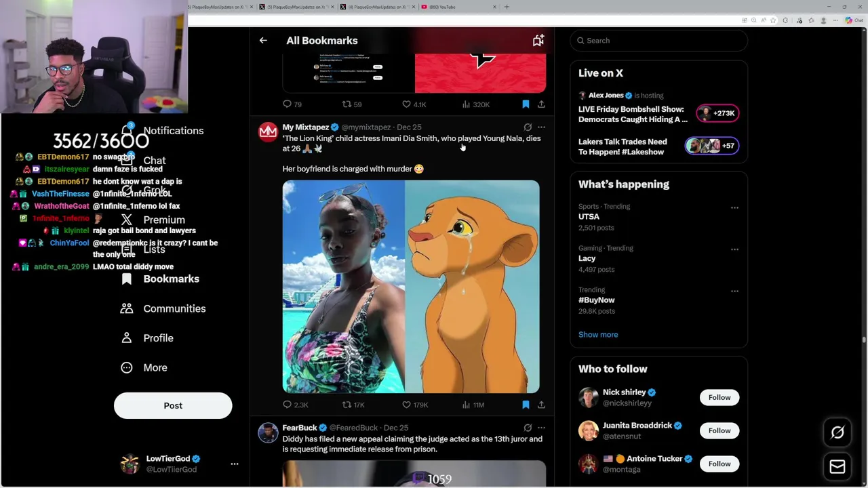
Task: Open Alex Jones live Friday Bombshell Show
Action: [633, 114]
